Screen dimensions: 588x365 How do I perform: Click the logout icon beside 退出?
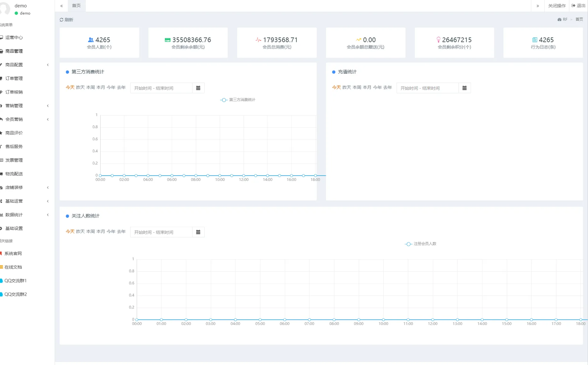point(573,6)
